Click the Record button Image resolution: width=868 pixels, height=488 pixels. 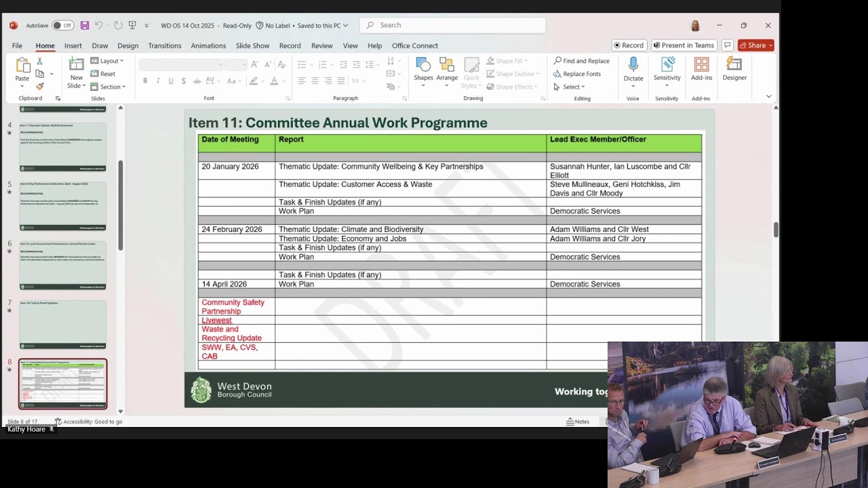click(x=629, y=45)
